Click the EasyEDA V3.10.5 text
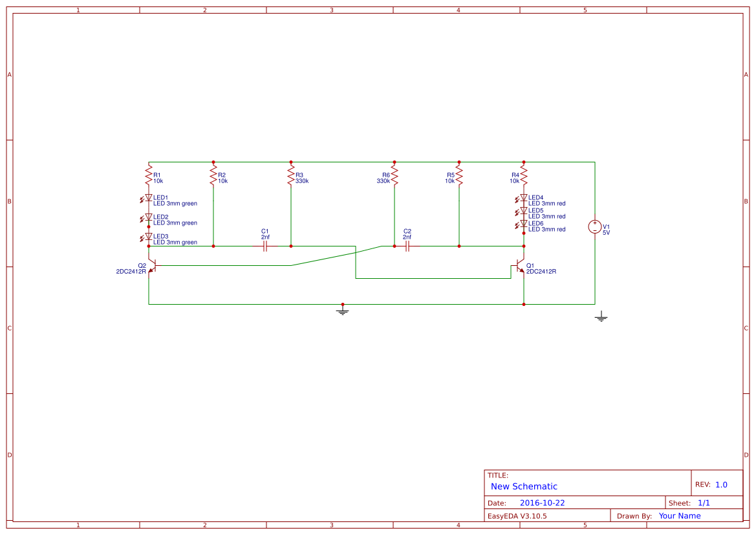This screenshot has height=535, width=756. 517,516
